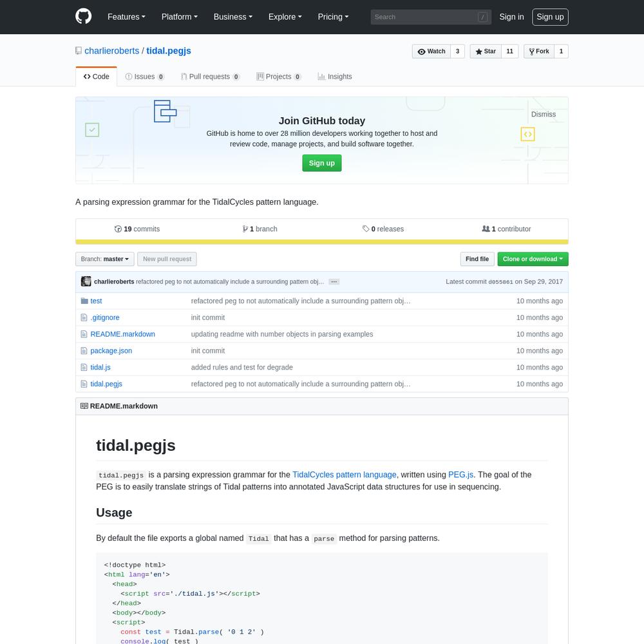
Task: Click the repository book icon beside charlieroberts
Action: coord(79,51)
